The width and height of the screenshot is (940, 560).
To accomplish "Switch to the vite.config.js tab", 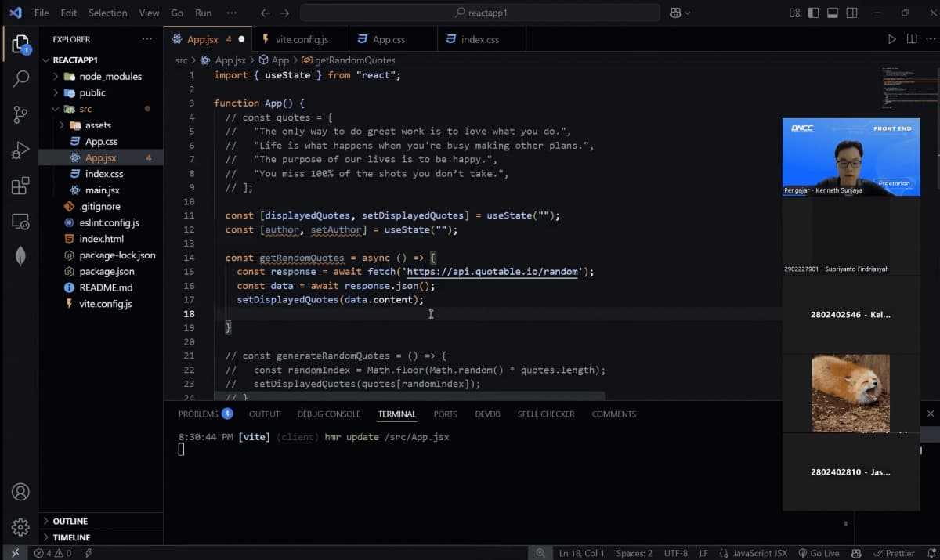I will click(x=302, y=39).
